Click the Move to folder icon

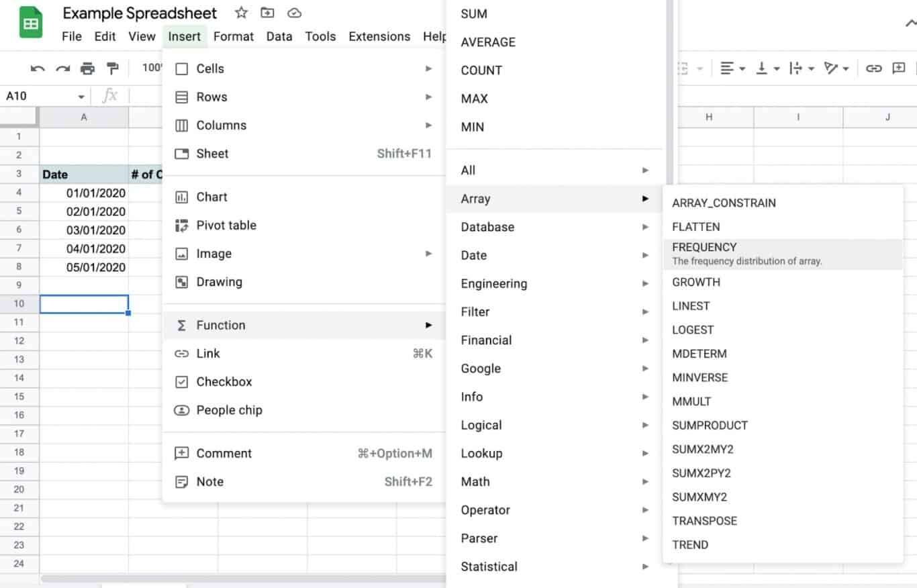click(x=267, y=13)
